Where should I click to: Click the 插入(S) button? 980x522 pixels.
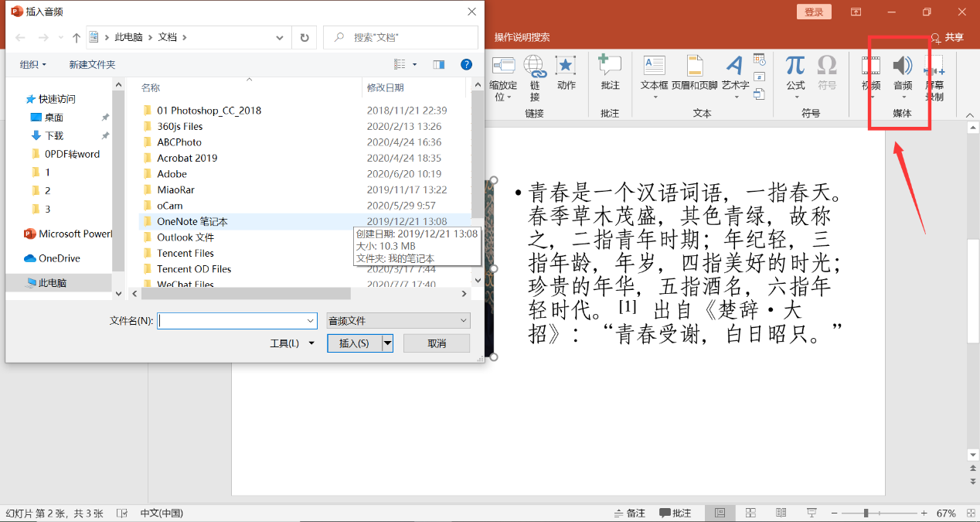pyautogui.click(x=355, y=343)
